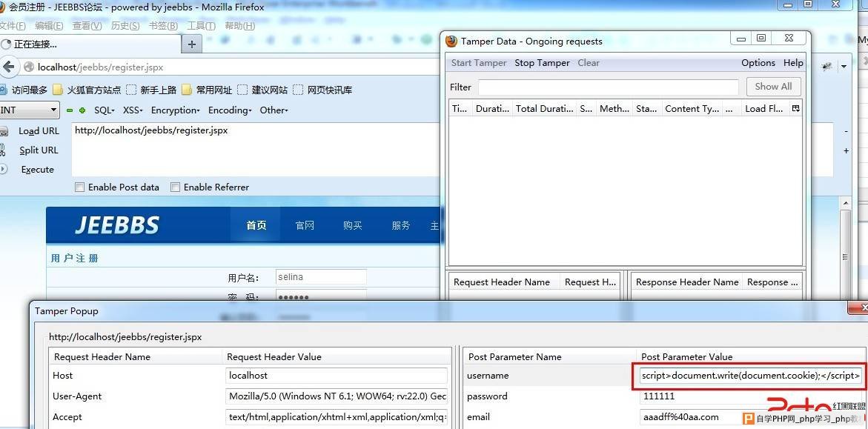Click Stop Tamper in Tamper Data
Image resolution: width=868 pixels, height=429 pixels.
tap(542, 63)
